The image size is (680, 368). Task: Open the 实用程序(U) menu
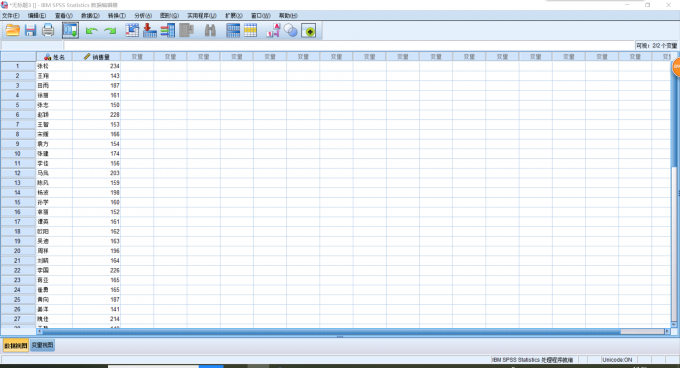(x=202, y=16)
